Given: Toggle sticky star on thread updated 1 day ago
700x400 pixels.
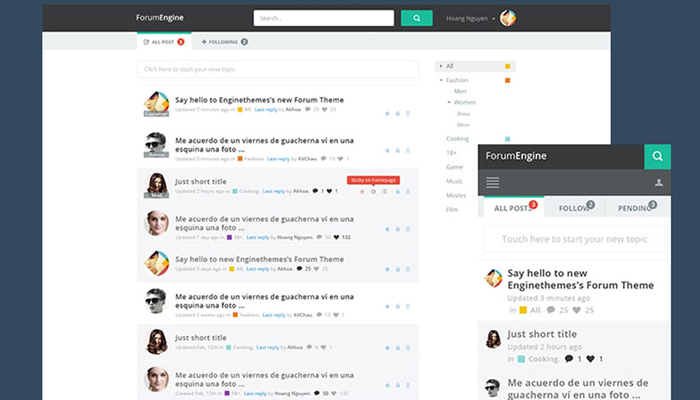Looking at the screenshot, I should (x=387, y=229).
